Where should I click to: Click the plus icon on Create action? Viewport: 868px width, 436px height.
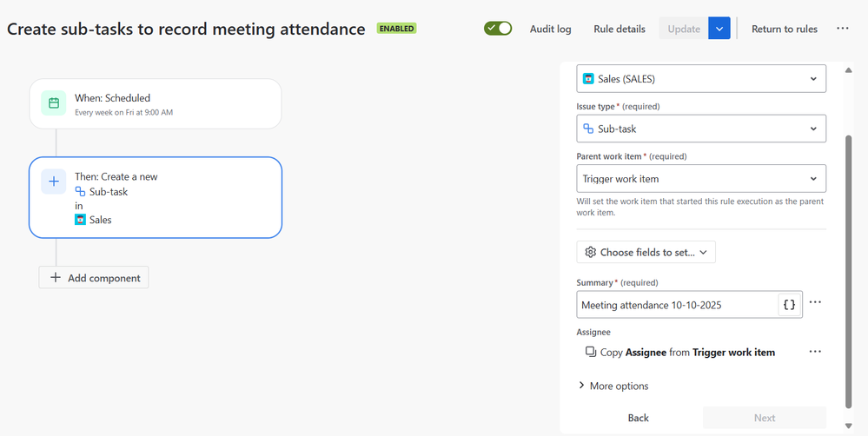[54, 182]
